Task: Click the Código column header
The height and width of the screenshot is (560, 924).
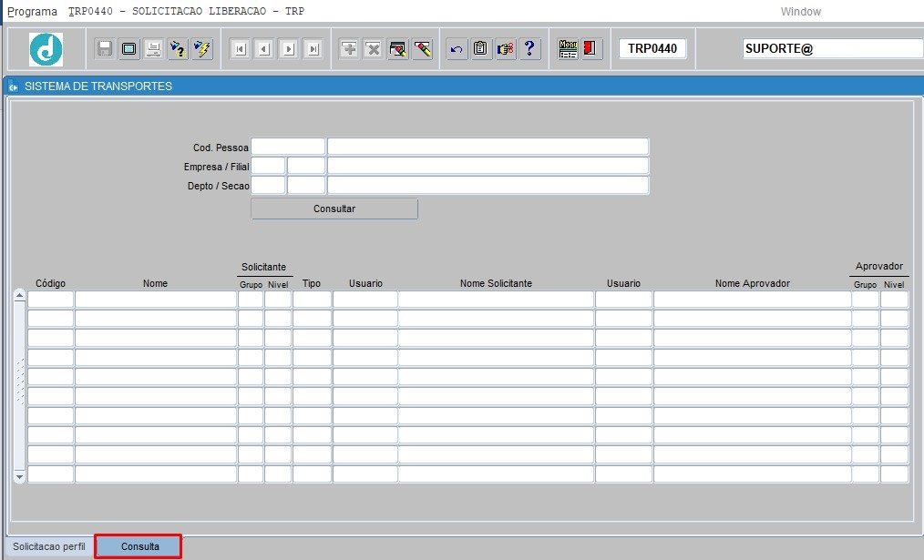Action: [x=51, y=283]
